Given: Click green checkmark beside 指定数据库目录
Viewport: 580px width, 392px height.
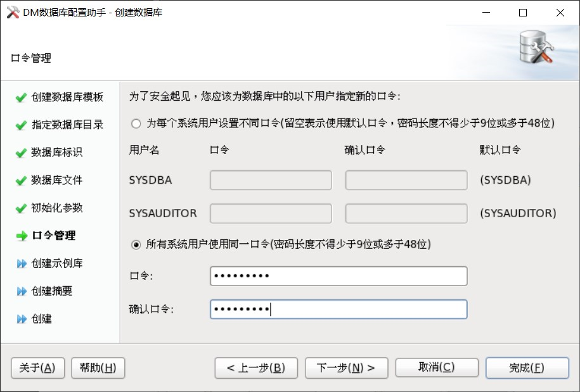Looking at the screenshot, I should pos(22,125).
